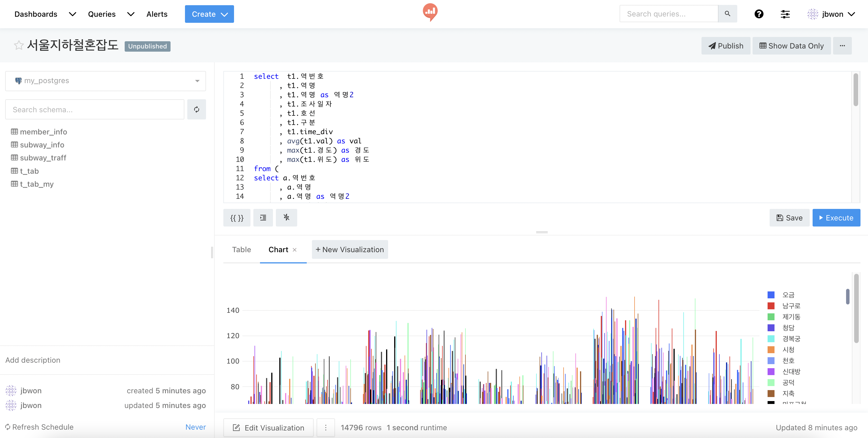Open the settings sliders icon
The image size is (868, 438).
785,14
